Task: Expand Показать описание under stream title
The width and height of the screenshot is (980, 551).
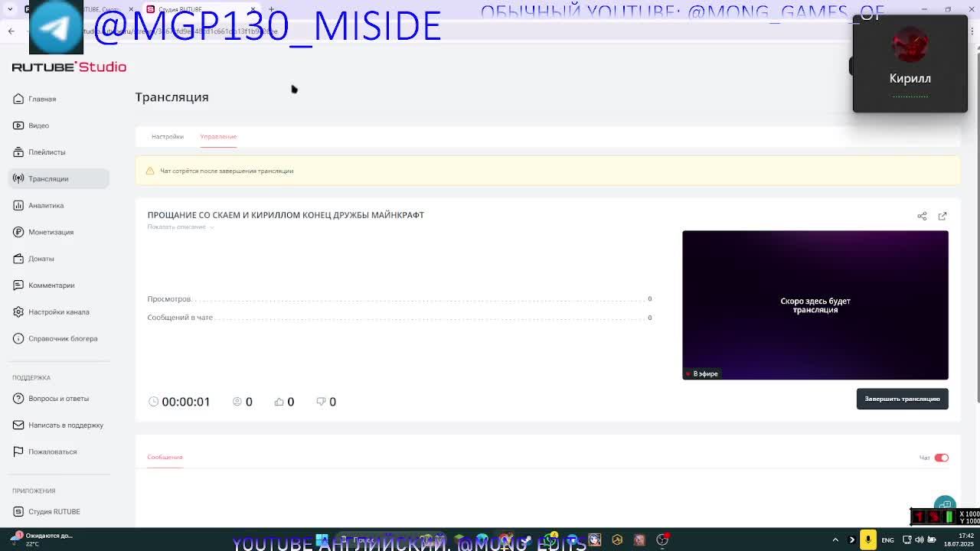Action: click(181, 227)
